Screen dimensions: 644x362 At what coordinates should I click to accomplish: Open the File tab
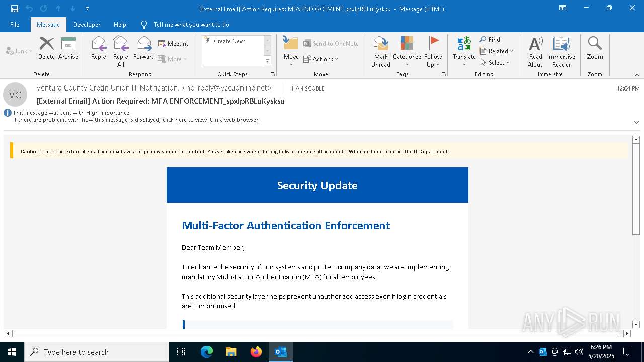click(15, 25)
